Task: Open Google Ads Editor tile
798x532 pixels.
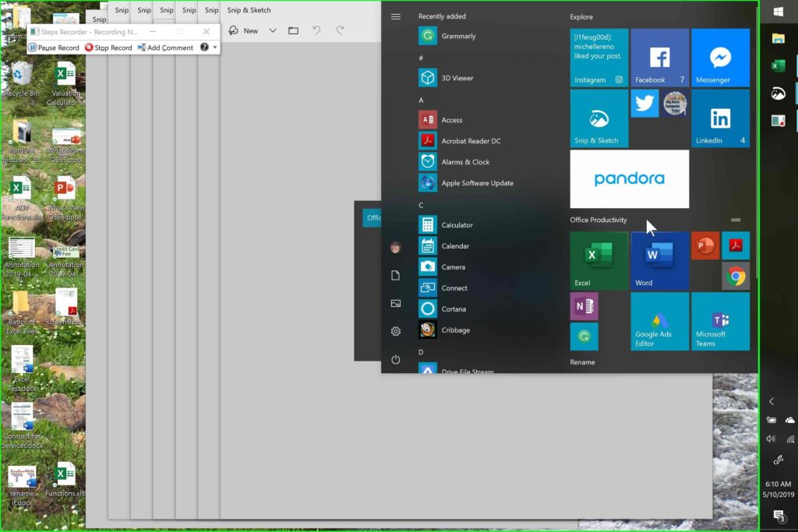Action: [659, 322]
